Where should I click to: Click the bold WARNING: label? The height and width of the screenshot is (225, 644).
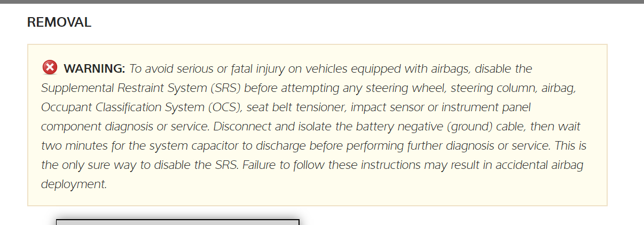94,69
